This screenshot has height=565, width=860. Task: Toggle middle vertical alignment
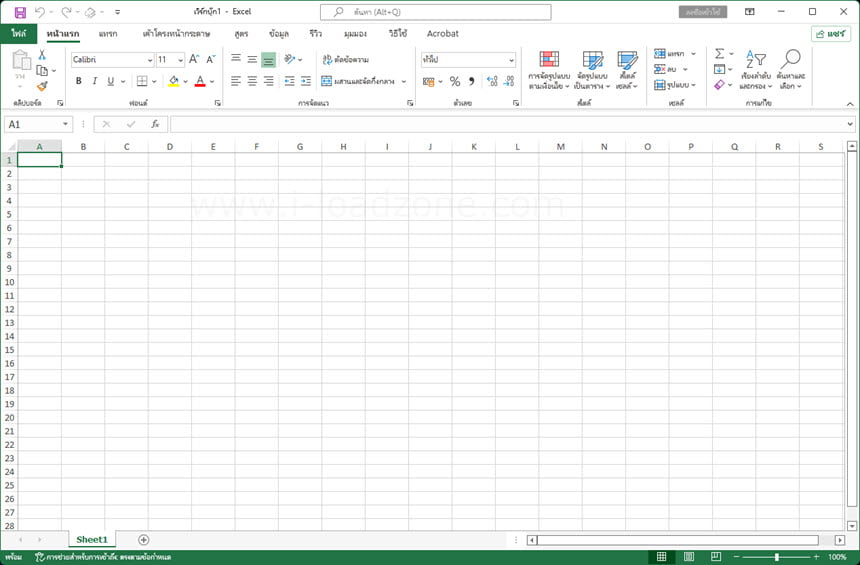point(252,59)
